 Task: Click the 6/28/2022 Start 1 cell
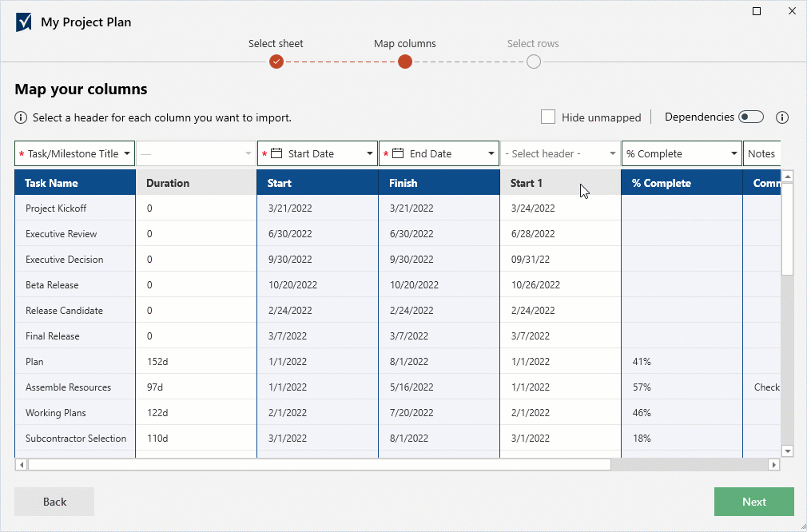tap(560, 233)
